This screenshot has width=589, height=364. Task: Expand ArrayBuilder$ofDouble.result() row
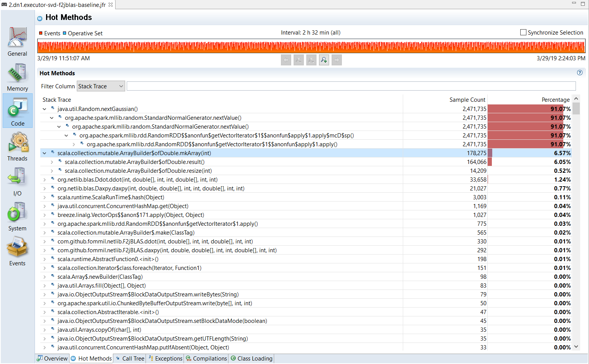pos(52,162)
